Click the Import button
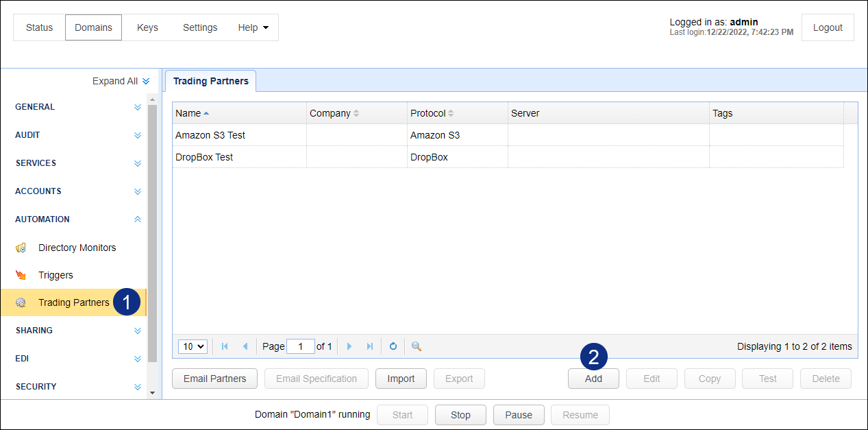868x430 pixels. 401,379
